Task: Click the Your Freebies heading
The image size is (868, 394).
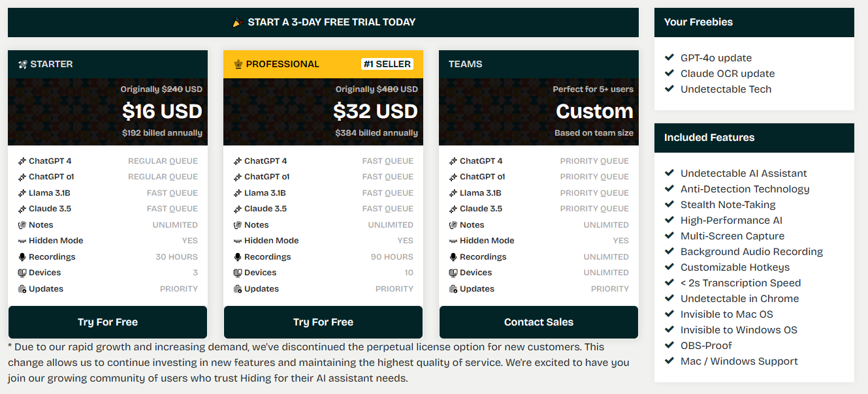Action: coord(698,22)
